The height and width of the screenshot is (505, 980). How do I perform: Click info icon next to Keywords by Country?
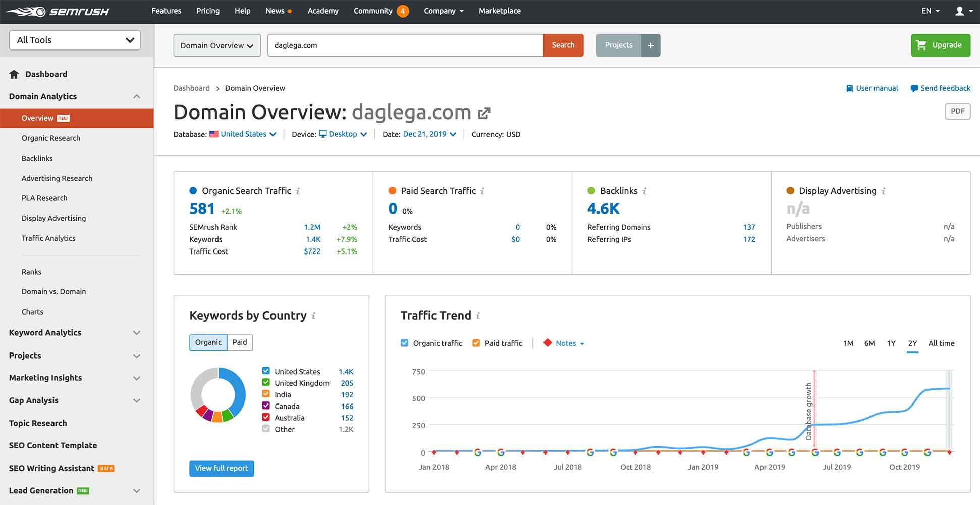[313, 316]
